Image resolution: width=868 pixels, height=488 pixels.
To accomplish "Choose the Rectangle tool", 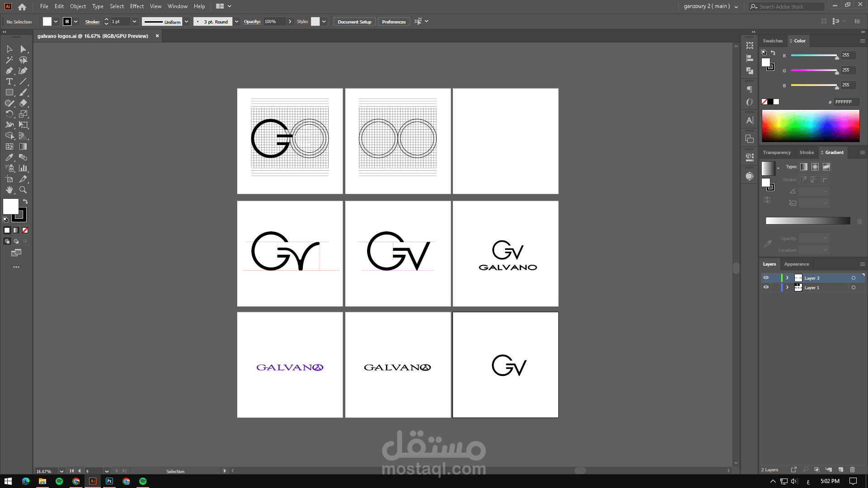I will 9,92.
